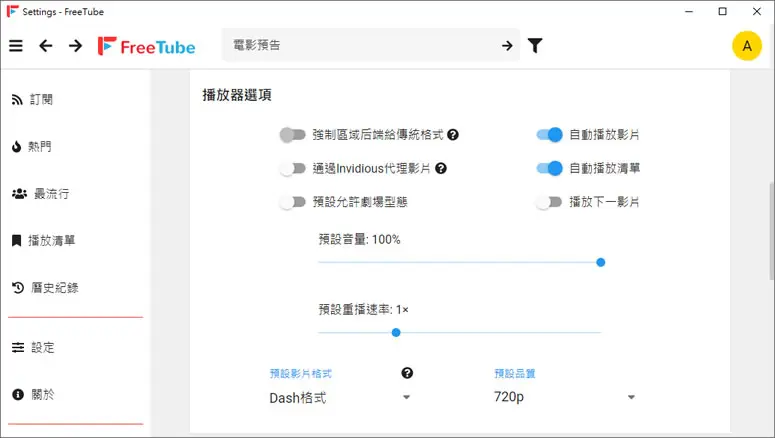The image size is (775, 438).
Task: Expand the Dash格式 video format dropdown
Action: pos(340,397)
